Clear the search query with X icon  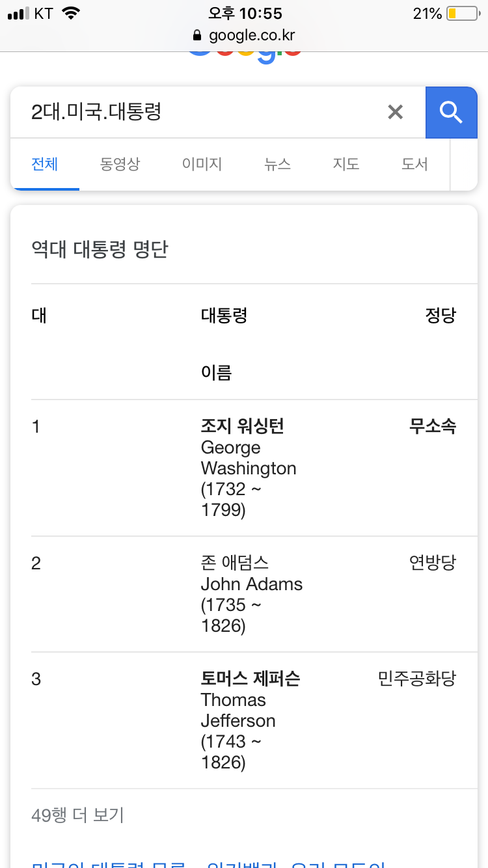[x=395, y=113]
